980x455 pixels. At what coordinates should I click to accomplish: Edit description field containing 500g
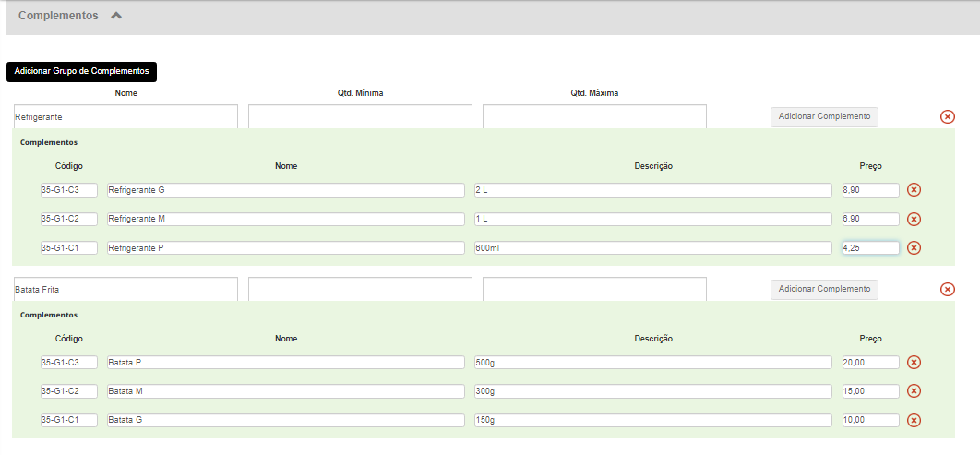653,363
